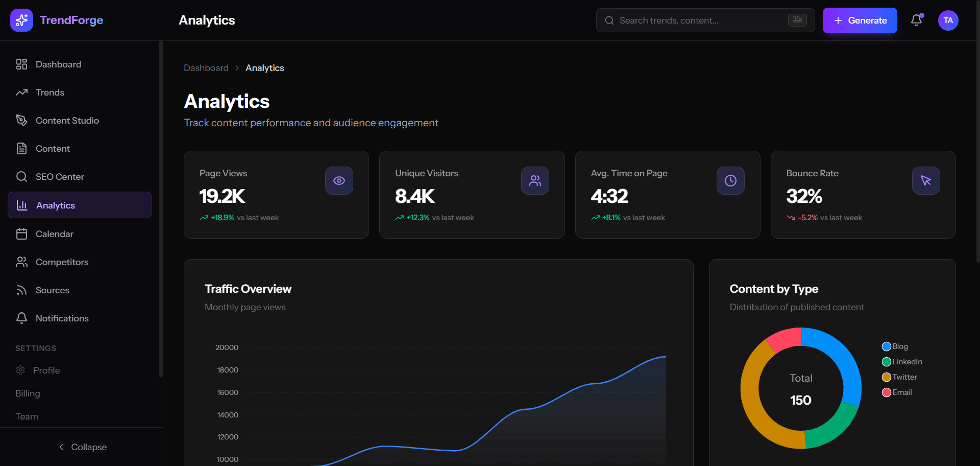Select the Calendar menu item
This screenshot has width=980, height=466.
click(x=80, y=234)
